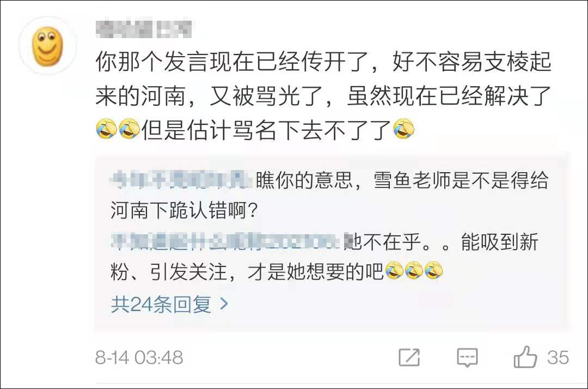Viewport: 588px width, 389px height.
Task: Tap the second reply about 她不在乎
Action: tap(324, 257)
